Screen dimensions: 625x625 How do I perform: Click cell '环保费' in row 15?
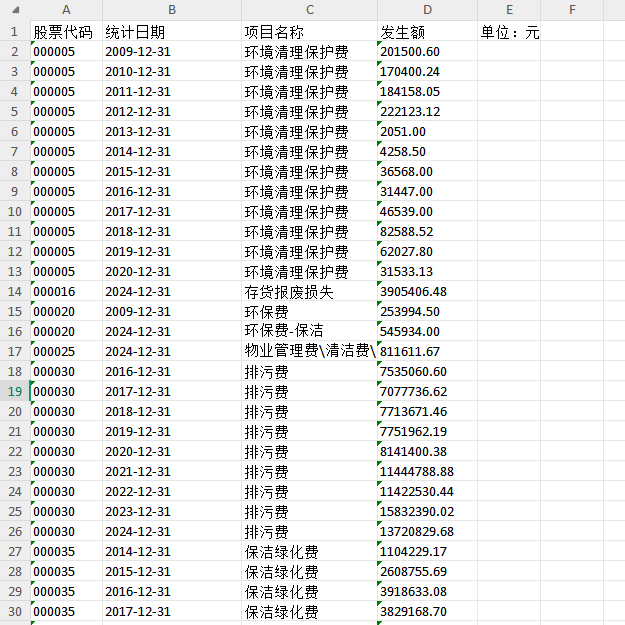[309, 311]
